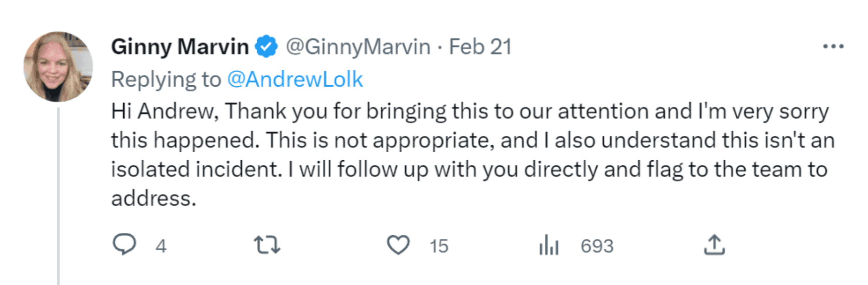The width and height of the screenshot is (868, 285).
Task: Click the like count number 15
Action: [x=439, y=246]
